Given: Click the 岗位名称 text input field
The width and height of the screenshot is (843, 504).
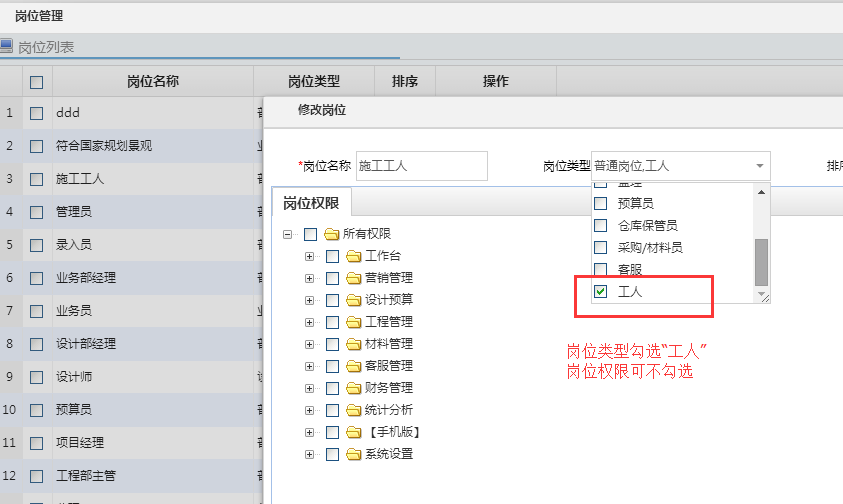Looking at the screenshot, I should click(421, 166).
